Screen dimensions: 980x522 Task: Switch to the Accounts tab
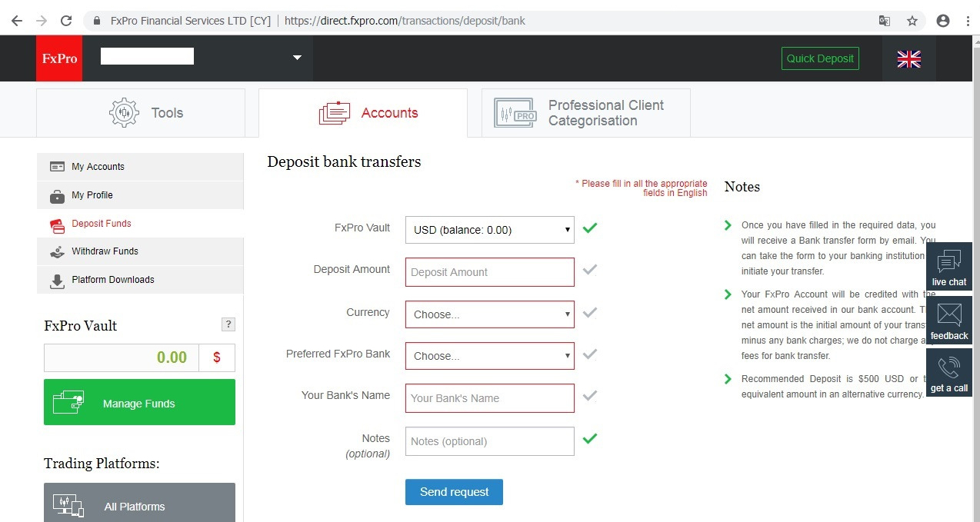[363, 113]
